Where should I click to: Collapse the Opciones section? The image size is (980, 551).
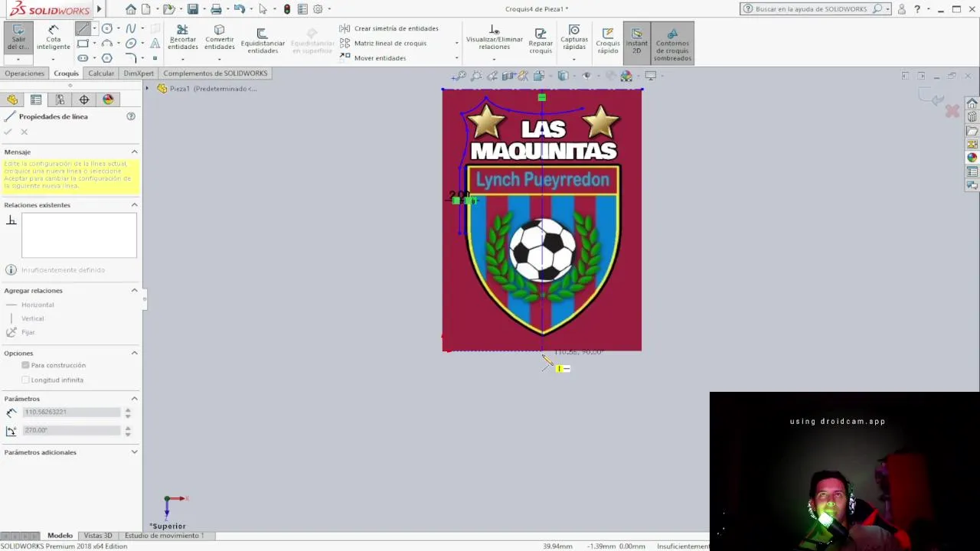[x=135, y=353]
